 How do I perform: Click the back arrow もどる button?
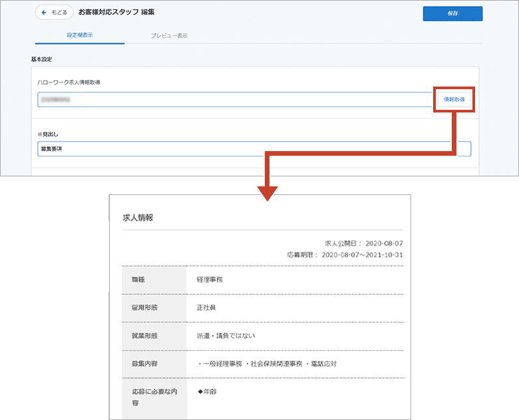(x=54, y=13)
